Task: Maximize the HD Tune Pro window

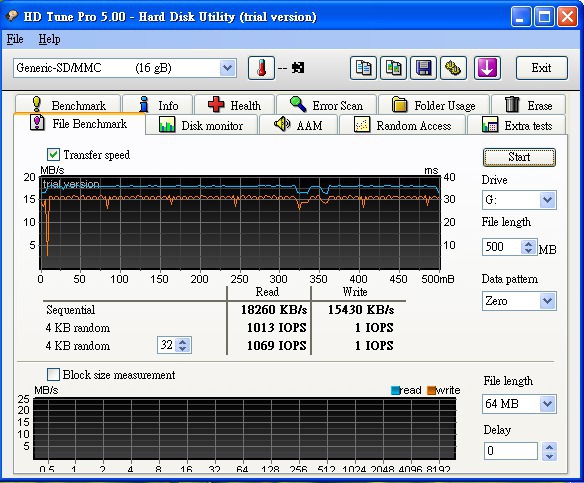Action: pyautogui.click(x=544, y=17)
